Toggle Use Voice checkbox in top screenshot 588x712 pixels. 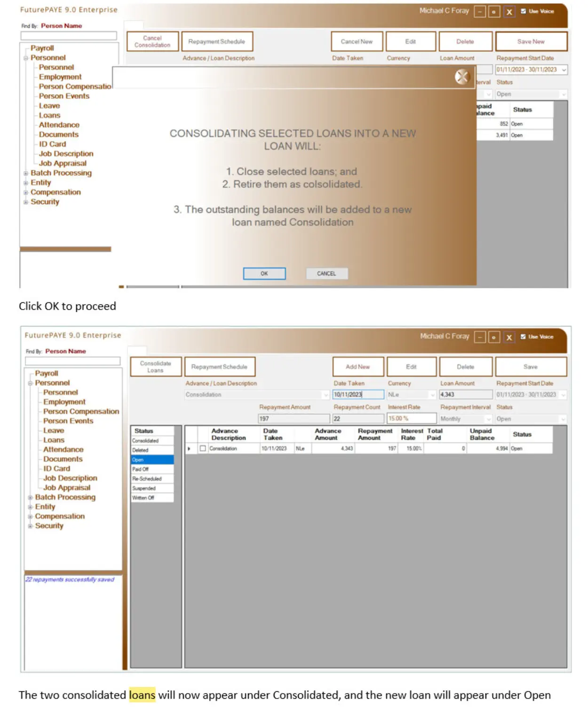[x=523, y=11]
